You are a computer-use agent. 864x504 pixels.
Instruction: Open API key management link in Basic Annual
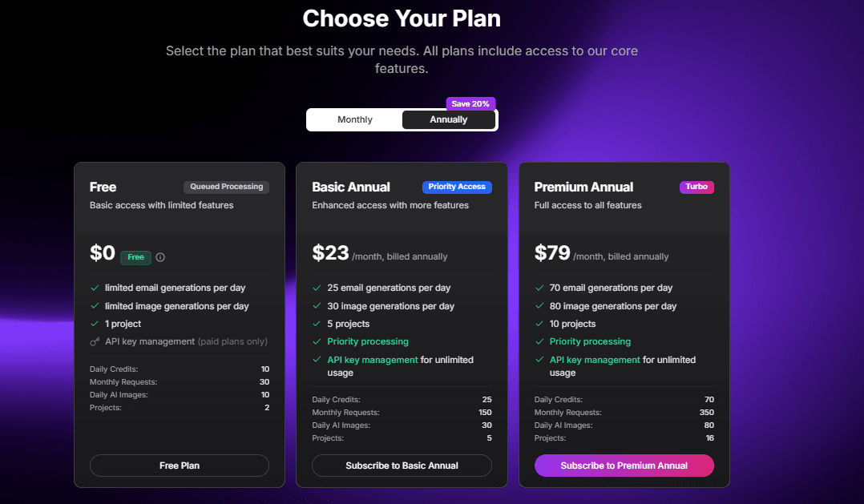(x=373, y=360)
